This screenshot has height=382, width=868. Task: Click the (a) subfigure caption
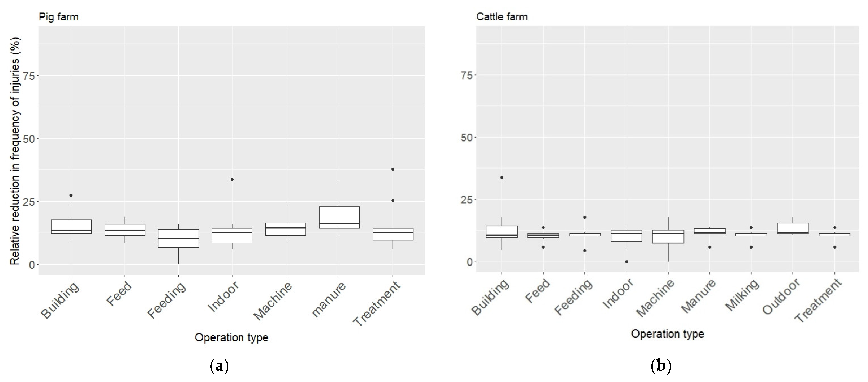[219, 366]
